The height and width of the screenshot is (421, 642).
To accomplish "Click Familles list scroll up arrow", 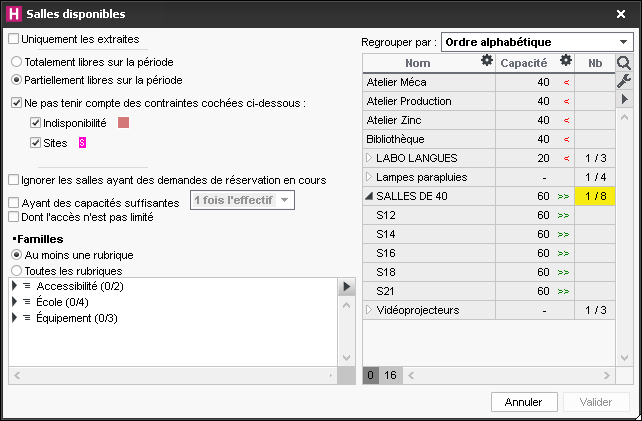I will point(346,305).
